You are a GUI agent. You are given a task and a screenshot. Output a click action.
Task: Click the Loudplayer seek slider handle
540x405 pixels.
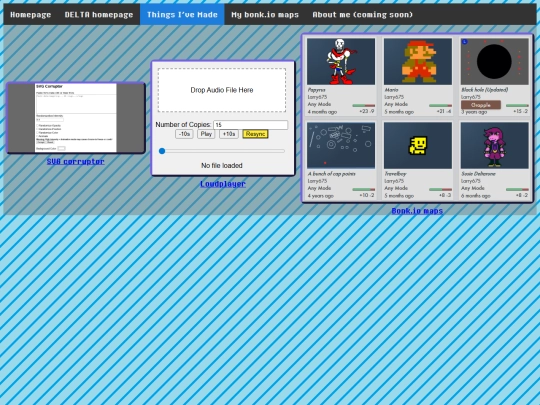(x=162, y=151)
